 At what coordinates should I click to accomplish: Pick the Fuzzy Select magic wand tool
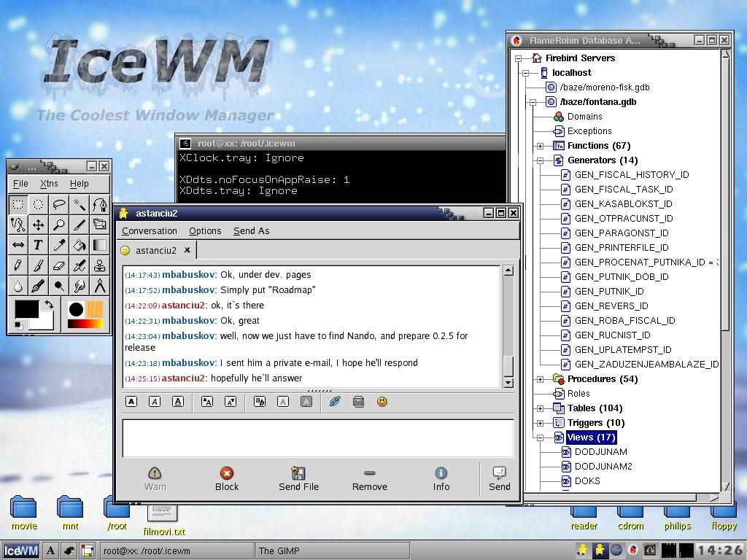pyautogui.click(x=79, y=205)
